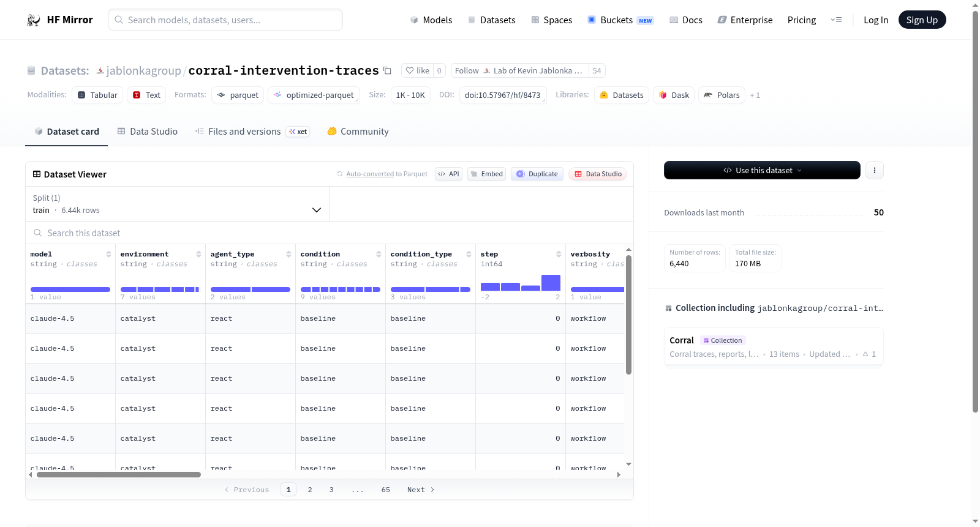Click the Text modality tag

click(146, 95)
